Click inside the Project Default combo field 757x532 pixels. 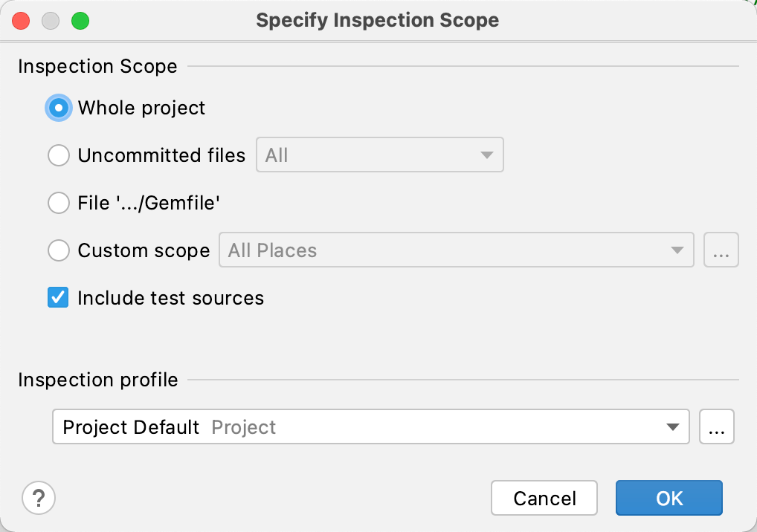tap(297, 426)
